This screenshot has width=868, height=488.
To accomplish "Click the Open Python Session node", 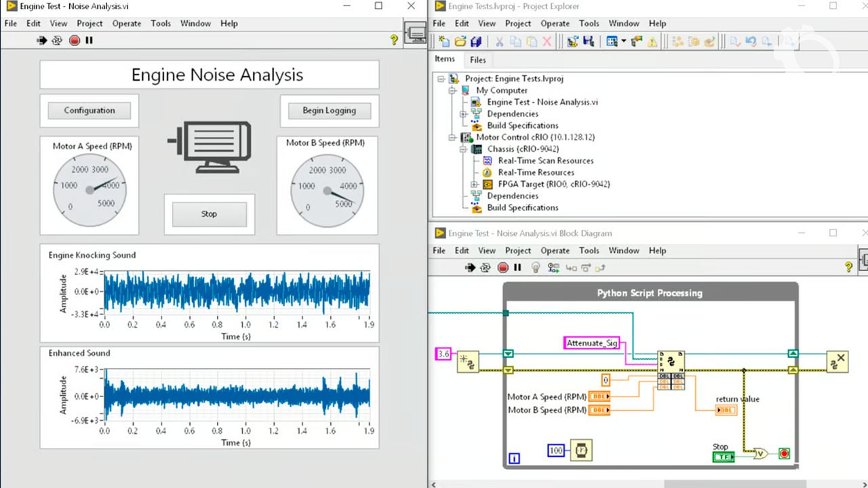I will coord(468,362).
